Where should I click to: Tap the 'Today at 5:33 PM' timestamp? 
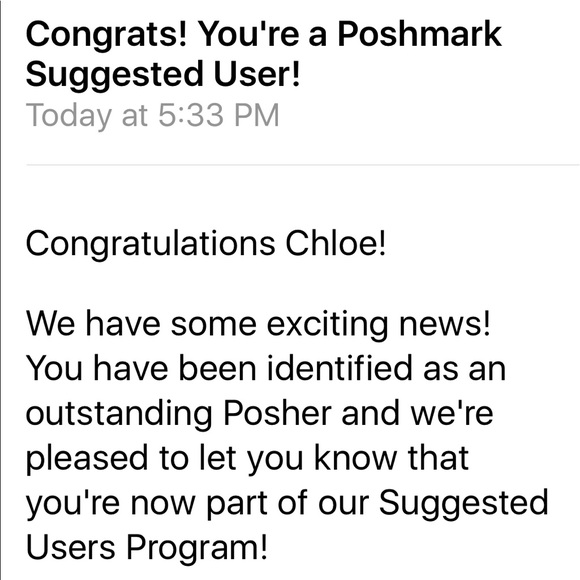coord(152,115)
